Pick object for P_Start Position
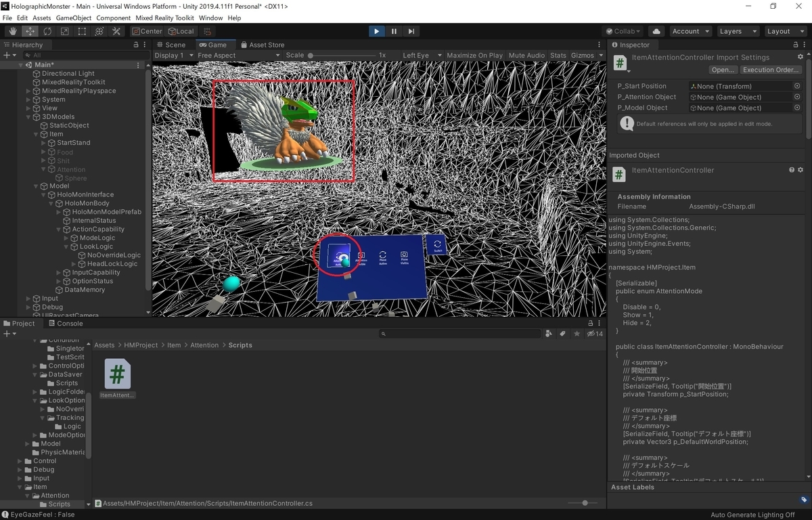812x520 pixels. [x=797, y=86]
